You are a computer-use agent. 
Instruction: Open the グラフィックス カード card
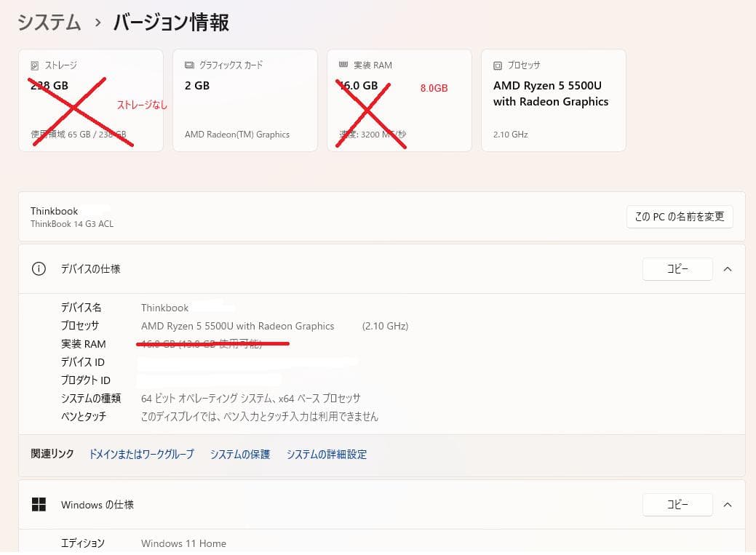tap(245, 100)
